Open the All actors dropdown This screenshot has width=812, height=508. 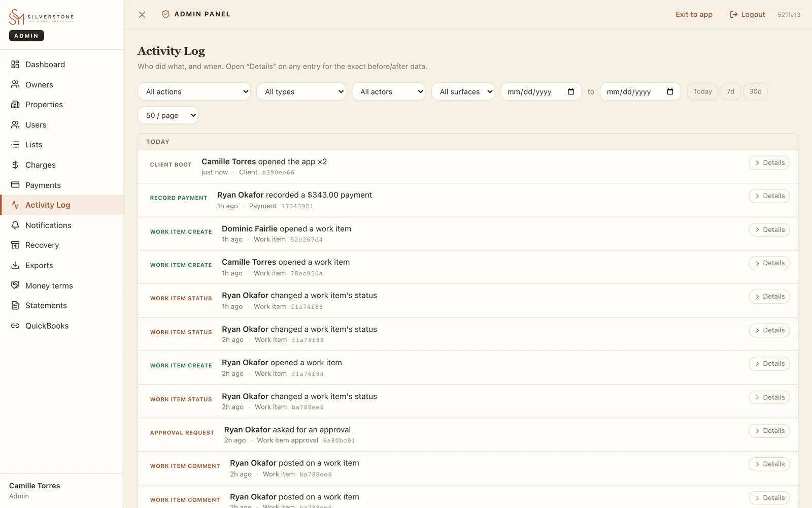tap(389, 91)
